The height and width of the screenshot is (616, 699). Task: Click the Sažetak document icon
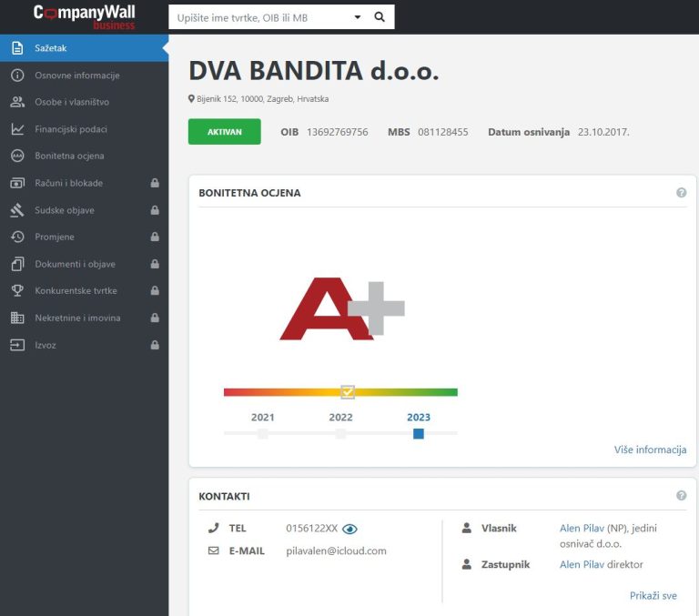pos(17,47)
